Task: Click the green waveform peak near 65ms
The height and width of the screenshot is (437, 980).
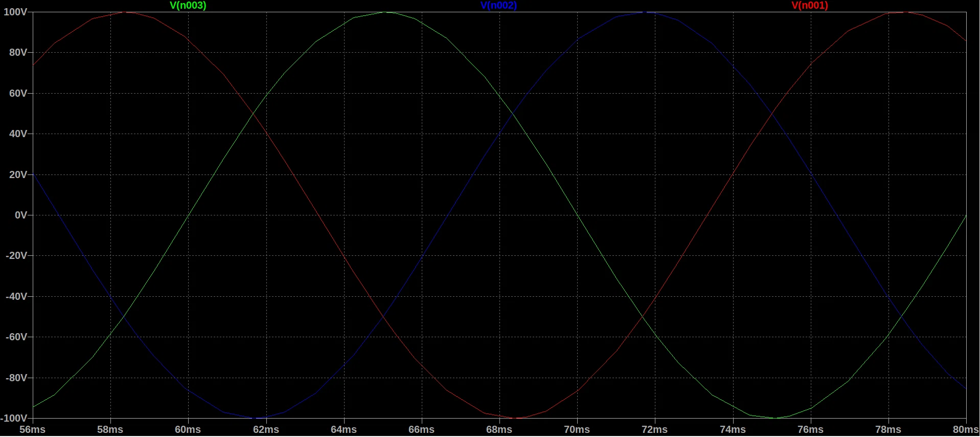Action: [386, 12]
